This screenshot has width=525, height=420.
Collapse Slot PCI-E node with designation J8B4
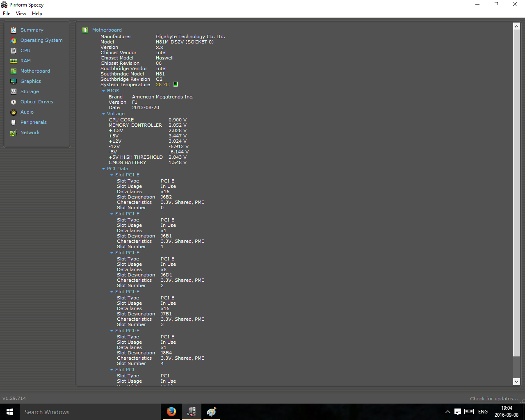click(x=112, y=331)
